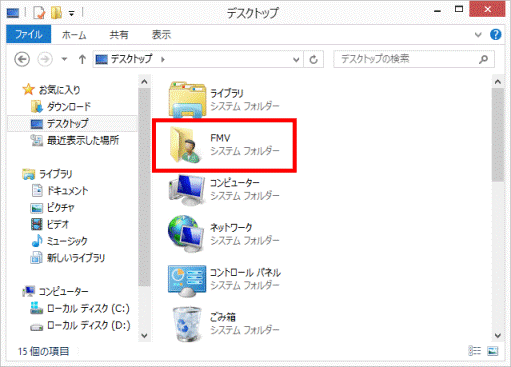Click the window system menu icon in the title bar

pyautogui.click(x=13, y=13)
